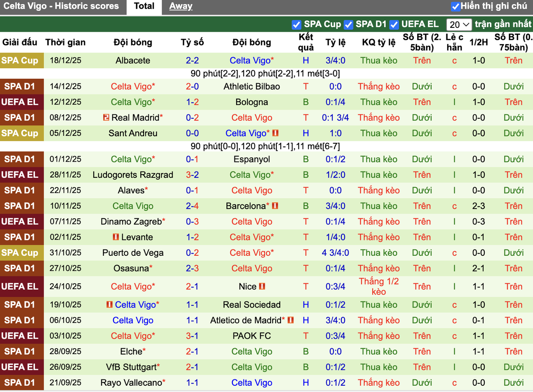Click the Rayo Vallecano team name
Viewport: 533px width, 392px height.
click(x=131, y=382)
